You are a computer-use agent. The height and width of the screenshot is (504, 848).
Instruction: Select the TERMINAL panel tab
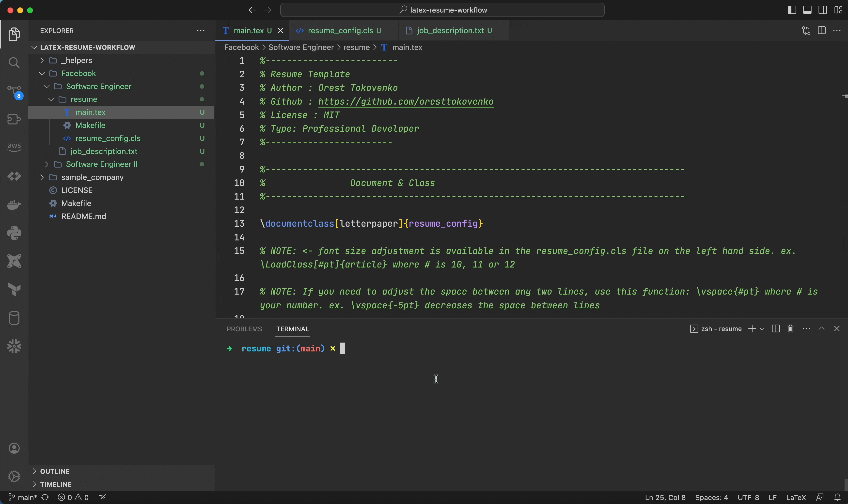[x=292, y=329]
